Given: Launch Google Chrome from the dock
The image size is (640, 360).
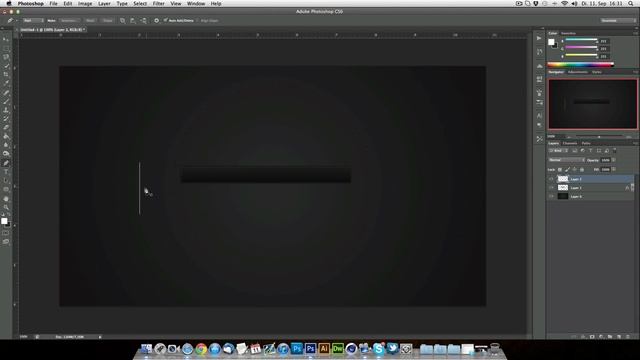Looking at the screenshot, I should (201, 349).
